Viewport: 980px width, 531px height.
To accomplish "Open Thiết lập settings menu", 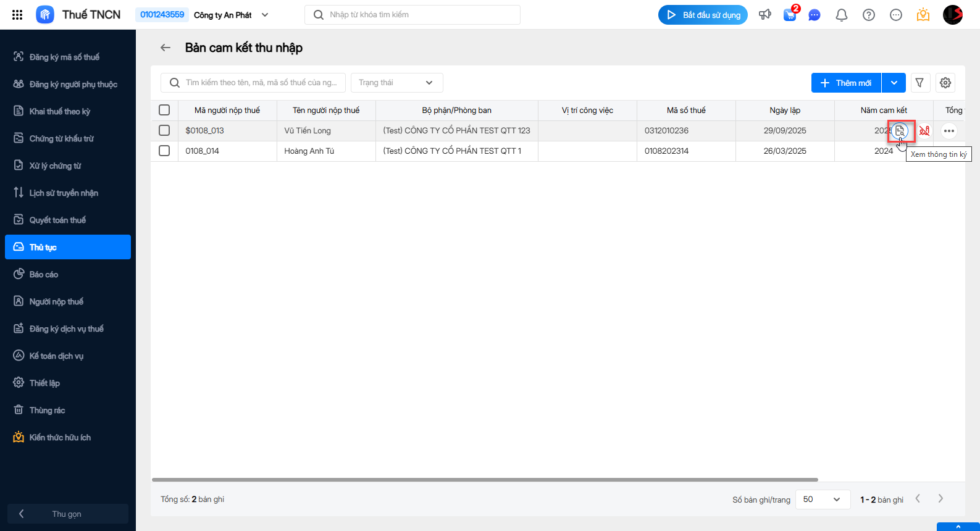I will coord(68,383).
